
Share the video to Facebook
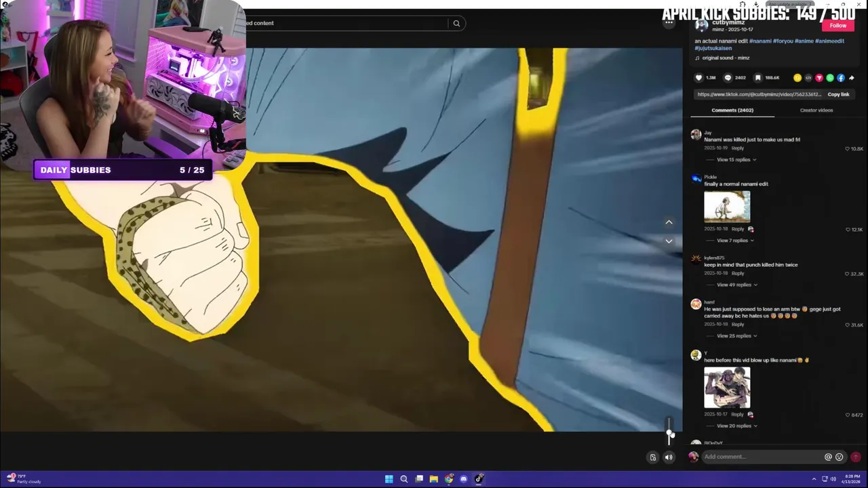click(x=841, y=78)
